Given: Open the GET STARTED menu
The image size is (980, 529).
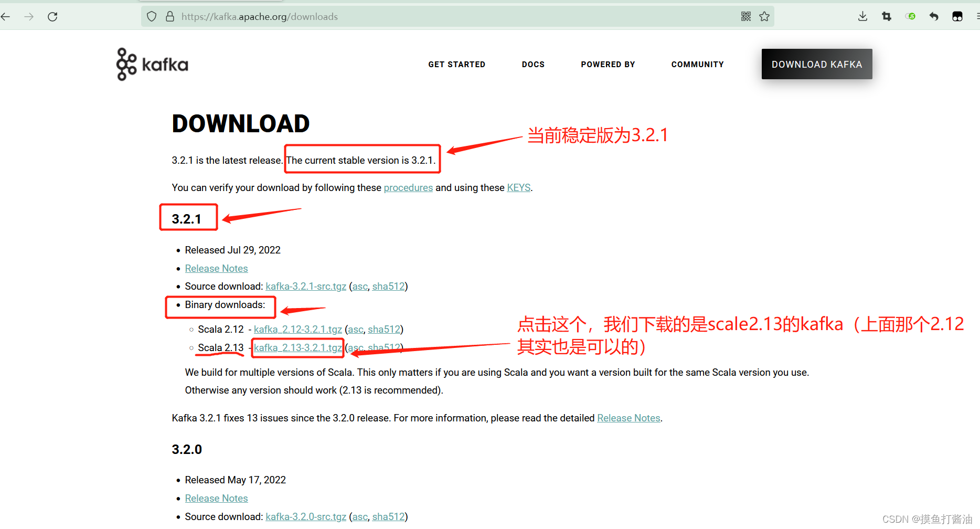Looking at the screenshot, I should pos(456,65).
